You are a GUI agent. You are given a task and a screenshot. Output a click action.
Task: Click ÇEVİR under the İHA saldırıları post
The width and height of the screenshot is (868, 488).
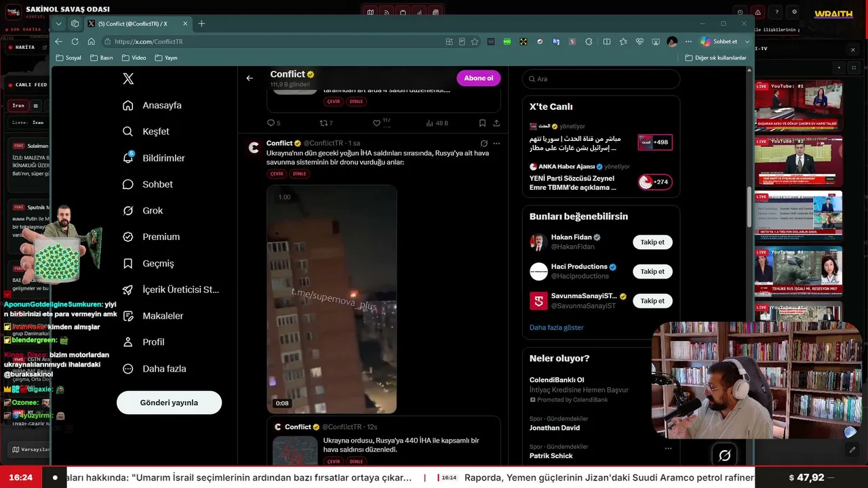click(x=277, y=174)
